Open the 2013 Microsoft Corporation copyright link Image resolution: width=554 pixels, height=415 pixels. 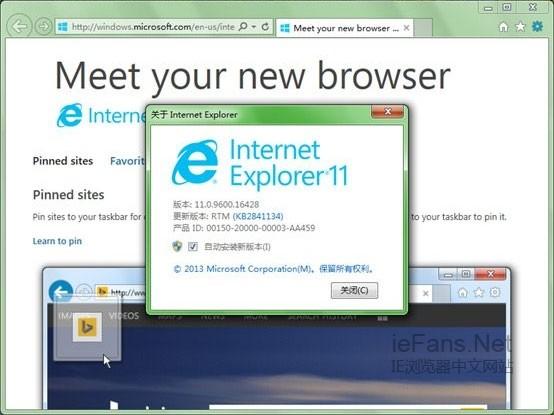(274, 269)
